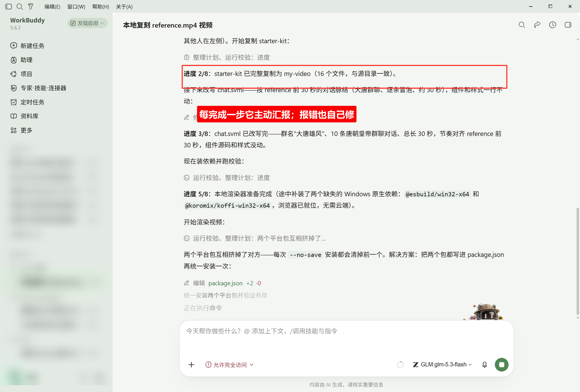Click the @esbuild/win32-x64 code text
This screenshot has width=580, height=392.
437,194
